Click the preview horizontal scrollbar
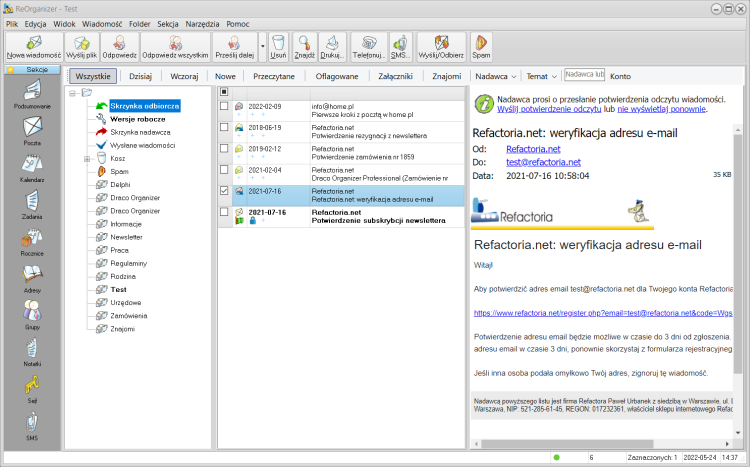 pyautogui.click(x=567, y=444)
